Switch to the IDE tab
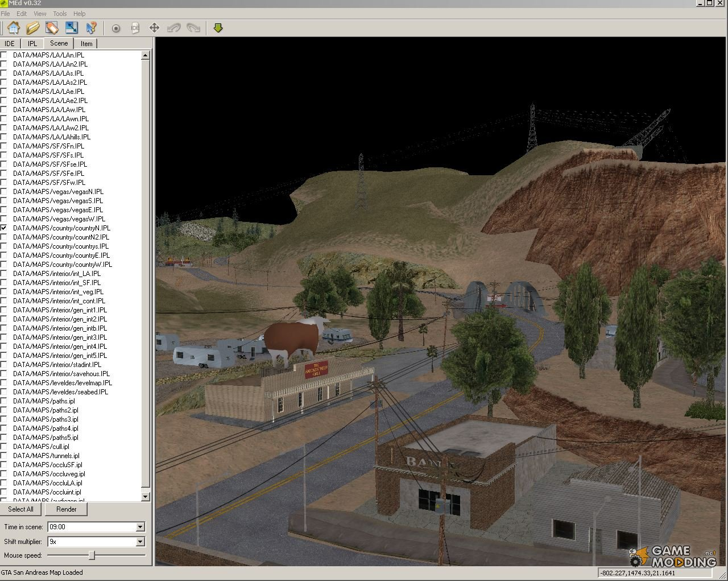This screenshot has width=728, height=581. (x=10, y=44)
